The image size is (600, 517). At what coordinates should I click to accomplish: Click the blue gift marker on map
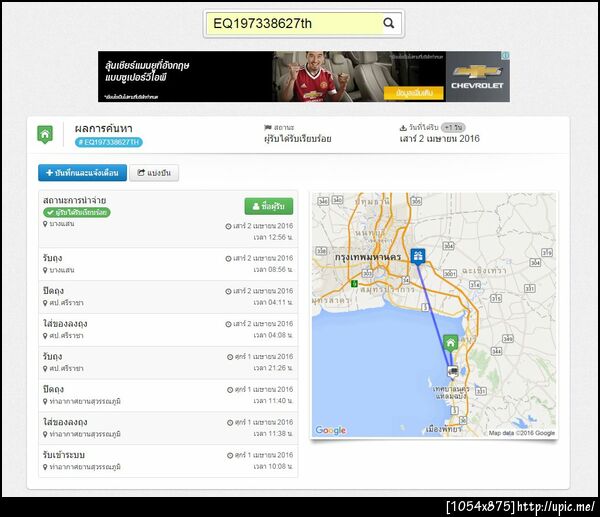coord(418,256)
